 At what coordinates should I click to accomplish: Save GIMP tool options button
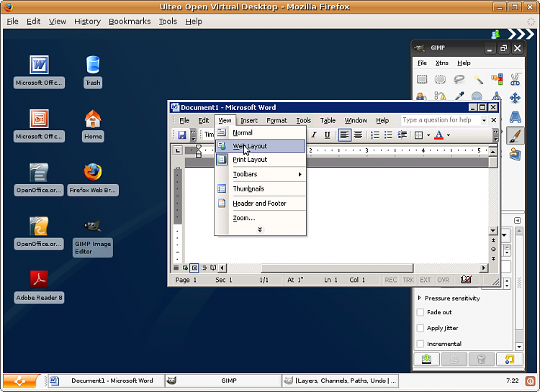pyautogui.click(x=426, y=360)
